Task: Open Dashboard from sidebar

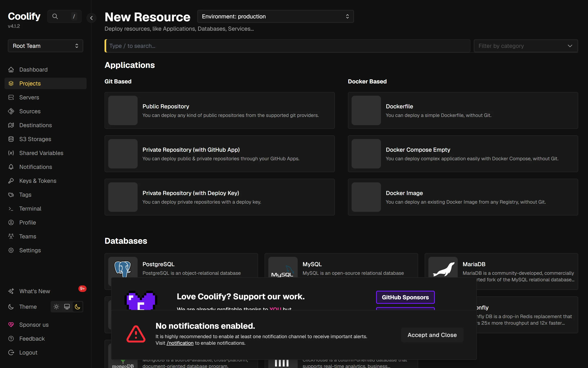Action: coord(46,70)
